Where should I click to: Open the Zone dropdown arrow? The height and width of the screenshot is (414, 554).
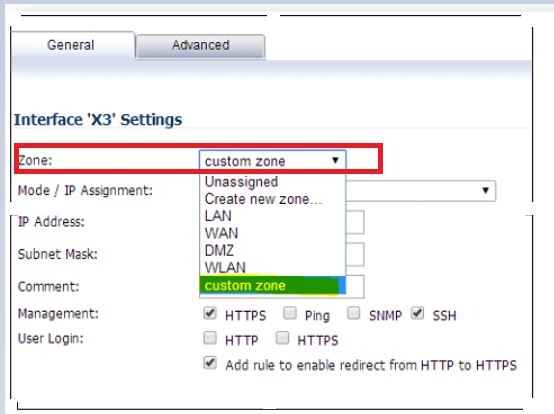tap(335, 161)
